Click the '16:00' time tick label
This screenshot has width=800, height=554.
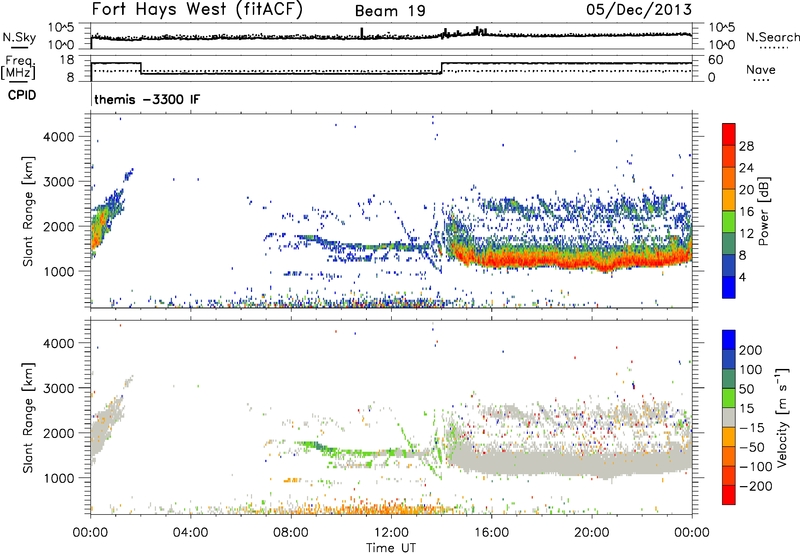tap(491, 533)
